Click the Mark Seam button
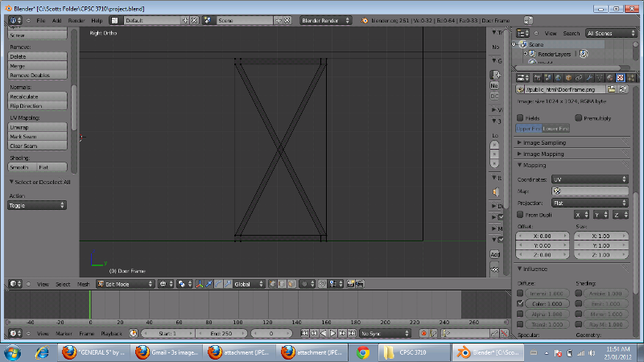Image resolution: width=644 pixels, height=362 pixels. (x=37, y=136)
